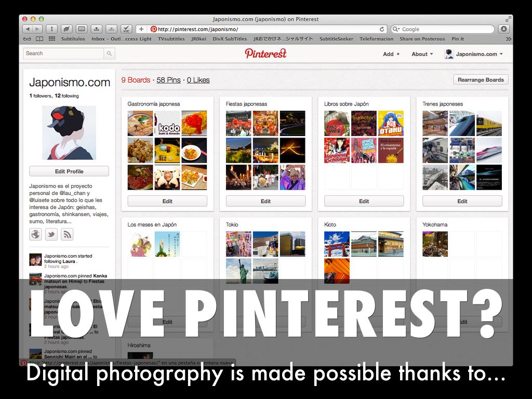The image size is (532, 399).
Task: Open the Top Sites grid icon
Action: tap(52, 39)
